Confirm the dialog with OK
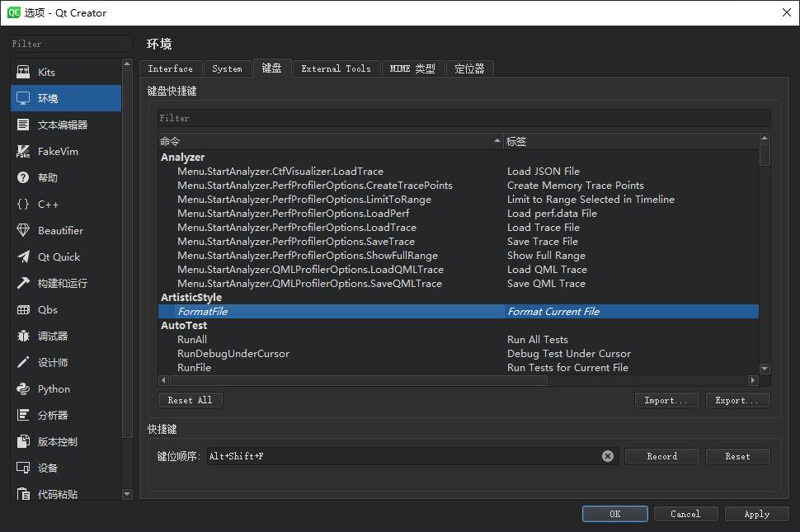The height and width of the screenshot is (532, 800). [614, 514]
